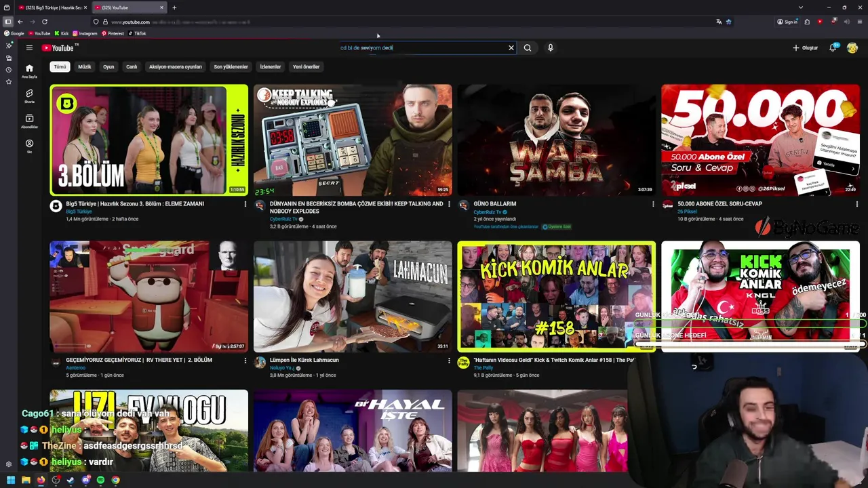Viewport: 868px width, 488px height.
Task: Open more options for 50.000 Abone video
Action: (x=856, y=204)
